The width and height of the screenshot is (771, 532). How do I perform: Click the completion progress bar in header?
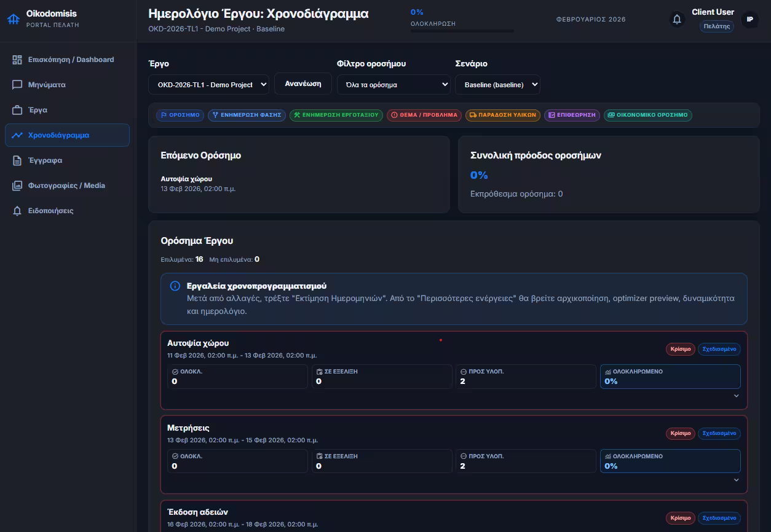(462, 31)
